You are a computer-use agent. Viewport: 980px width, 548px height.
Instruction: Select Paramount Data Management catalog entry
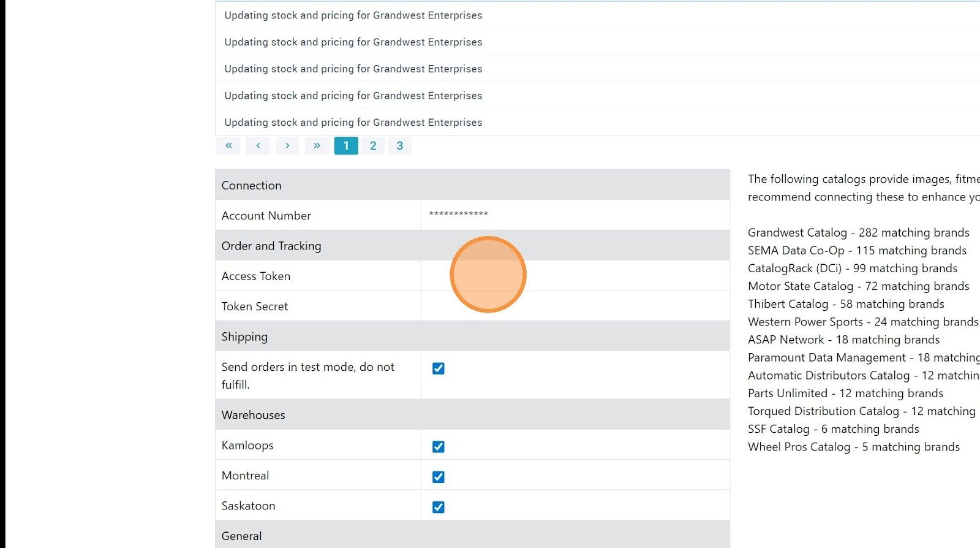tap(864, 357)
